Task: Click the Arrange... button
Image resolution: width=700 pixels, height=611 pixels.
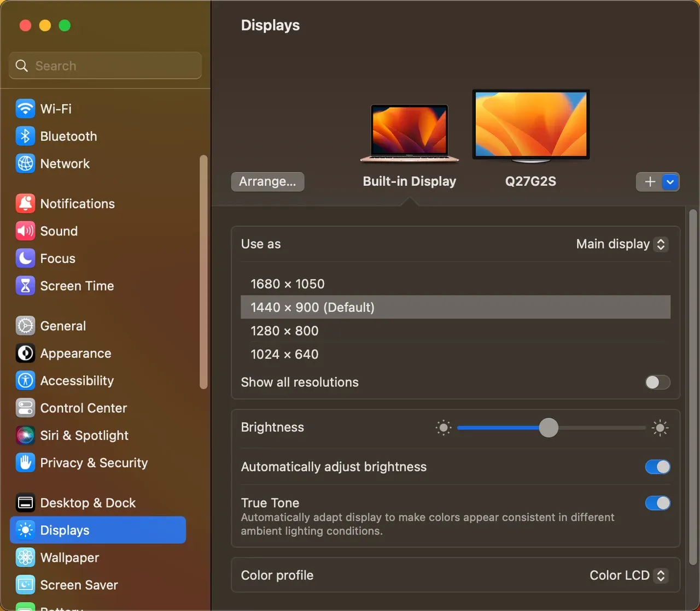Action: pos(267,181)
